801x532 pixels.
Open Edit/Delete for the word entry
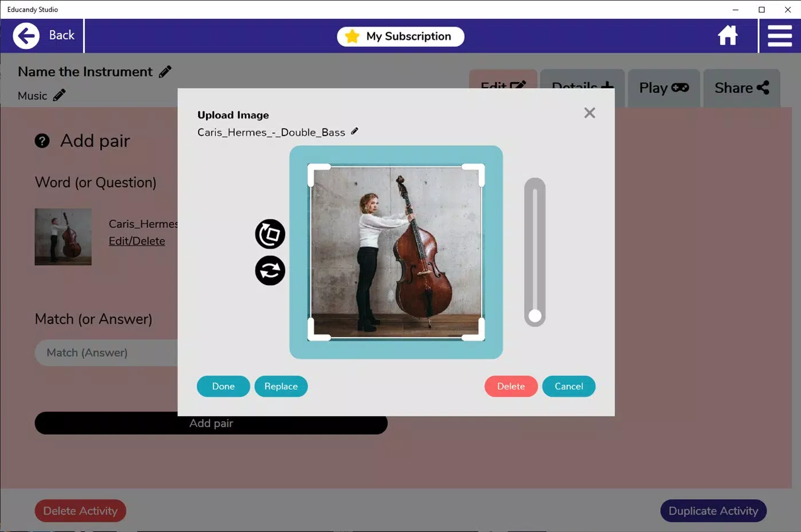coord(137,241)
